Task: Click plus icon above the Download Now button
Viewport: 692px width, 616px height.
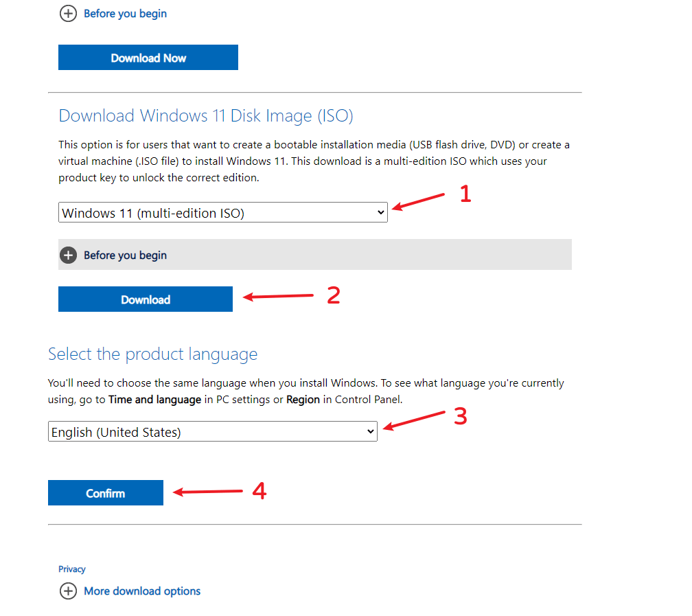Action: 68,14
